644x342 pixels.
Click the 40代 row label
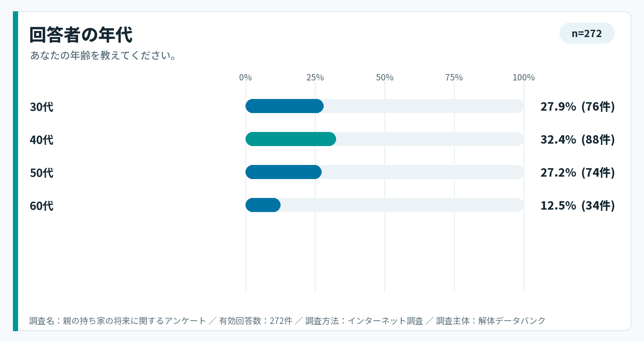41,140
